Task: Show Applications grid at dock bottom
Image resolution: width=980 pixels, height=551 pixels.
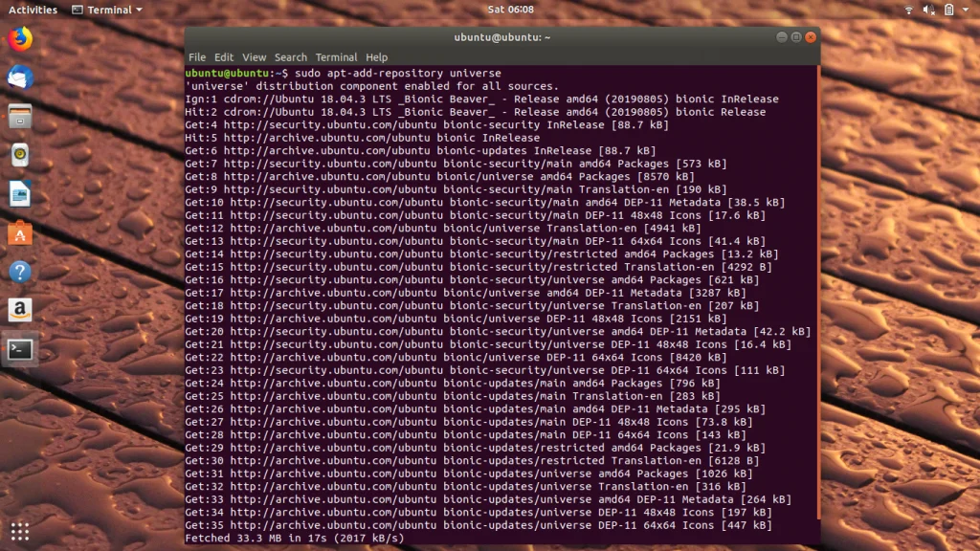Action: [x=20, y=532]
